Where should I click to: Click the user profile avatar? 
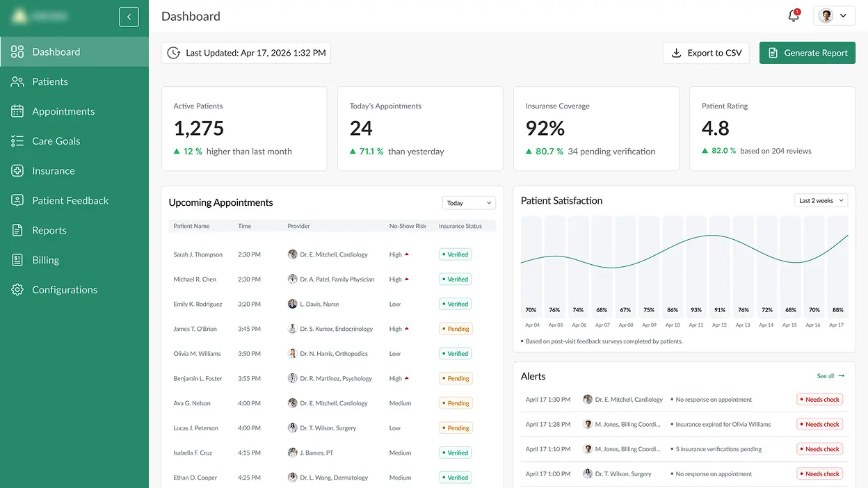826,16
